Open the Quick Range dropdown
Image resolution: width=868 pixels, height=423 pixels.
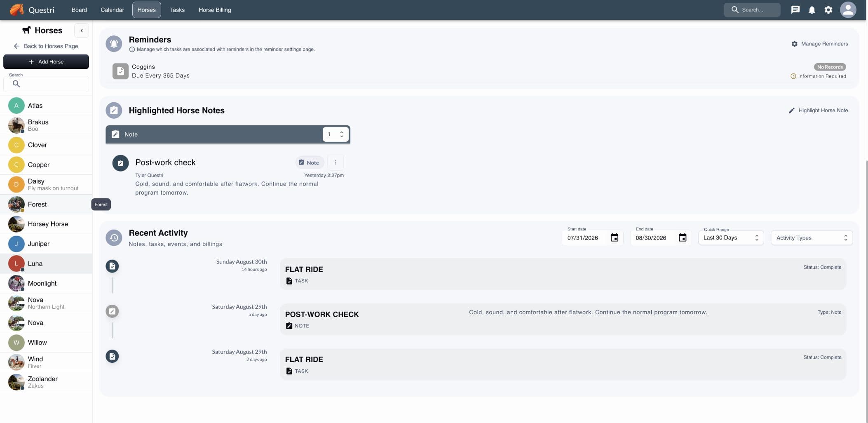[731, 238]
